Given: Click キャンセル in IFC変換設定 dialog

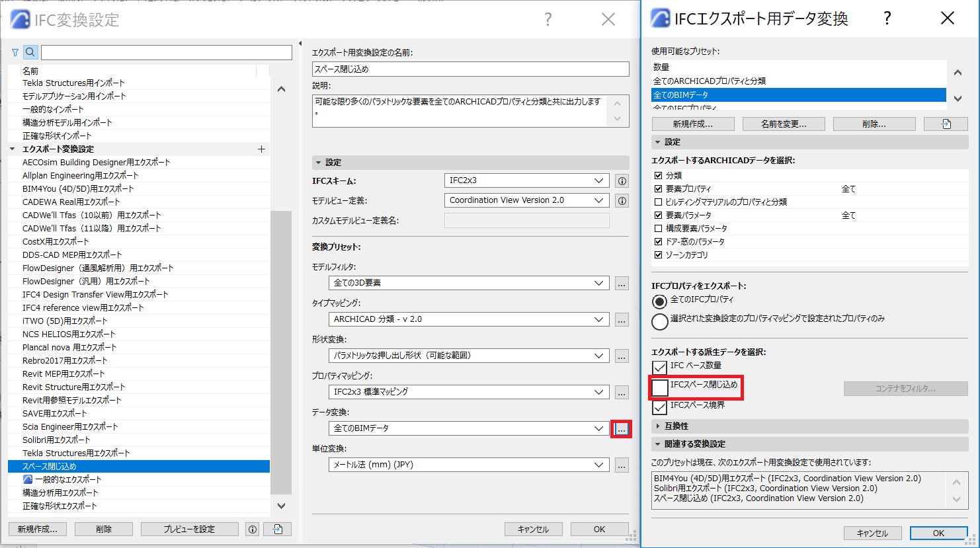Looking at the screenshot, I should (x=533, y=529).
